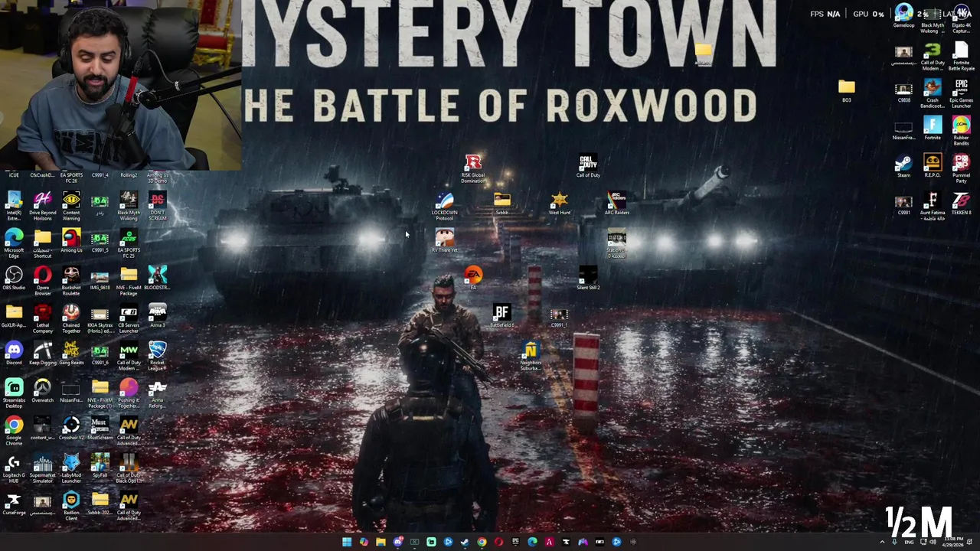
Task: Open the Gameloop desktop shortcut
Action: pyautogui.click(x=903, y=16)
